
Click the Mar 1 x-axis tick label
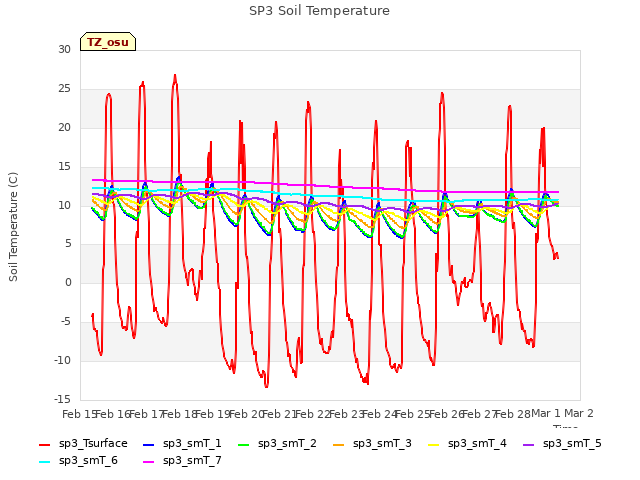(x=546, y=413)
